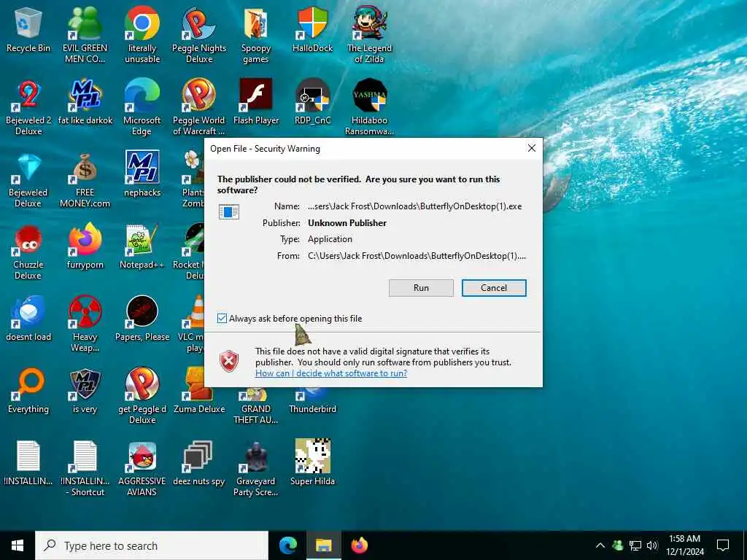Show hidden system tray icons
This screenshot has height=560, width=747.
click(x=600, y=545)
